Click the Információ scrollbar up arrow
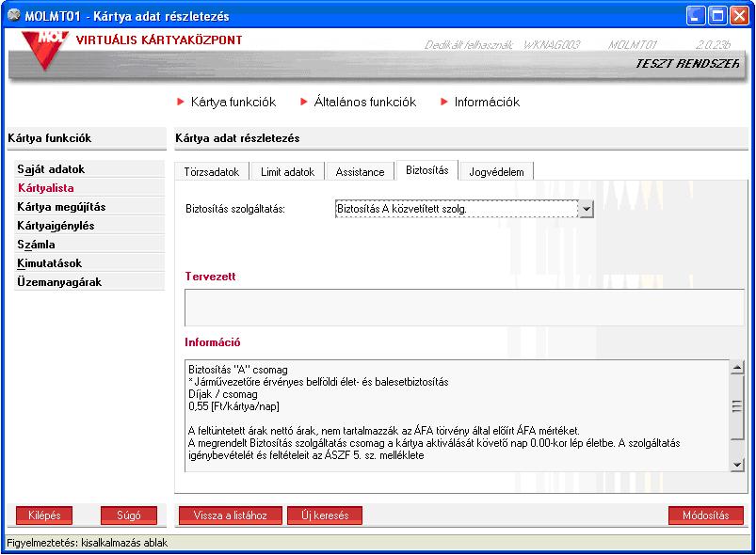Viewport: 756px width, 555px height. (x=737, y=368)
